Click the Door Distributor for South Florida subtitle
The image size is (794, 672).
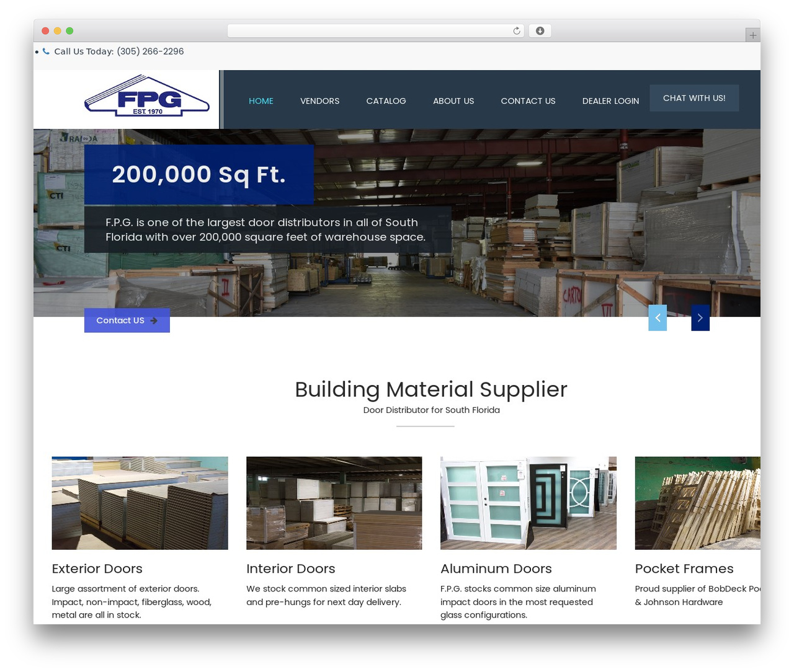pos(432,410)
